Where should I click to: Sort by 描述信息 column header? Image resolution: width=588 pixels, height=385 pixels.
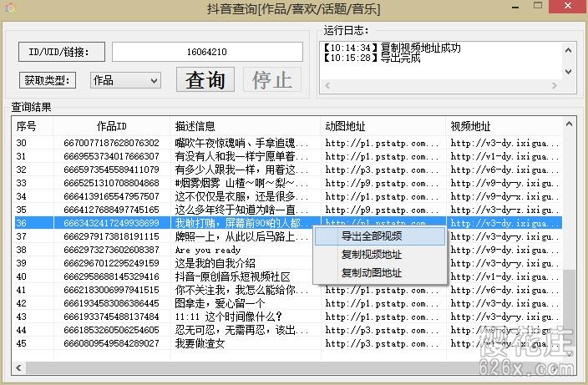246,126
